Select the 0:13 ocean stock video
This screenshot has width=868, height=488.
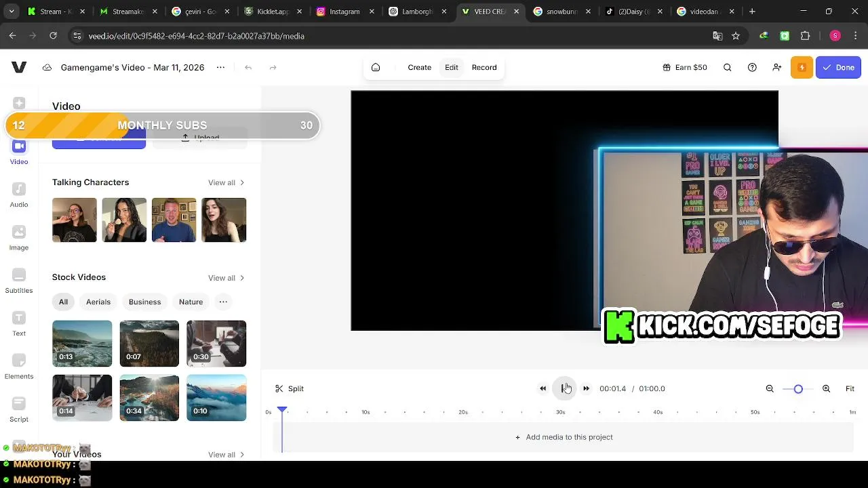pyautogui.click(x=82, y=344)
